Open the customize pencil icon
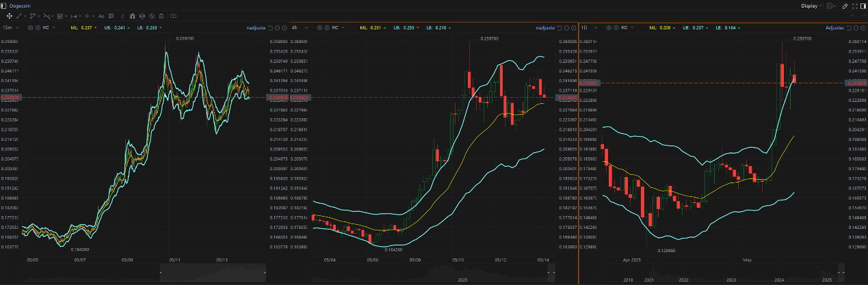 [x=845, y=5]
